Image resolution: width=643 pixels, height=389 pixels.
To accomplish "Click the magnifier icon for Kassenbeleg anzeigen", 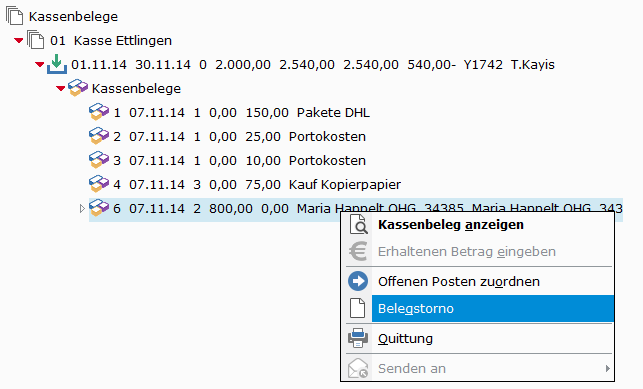I will (358, 225).
